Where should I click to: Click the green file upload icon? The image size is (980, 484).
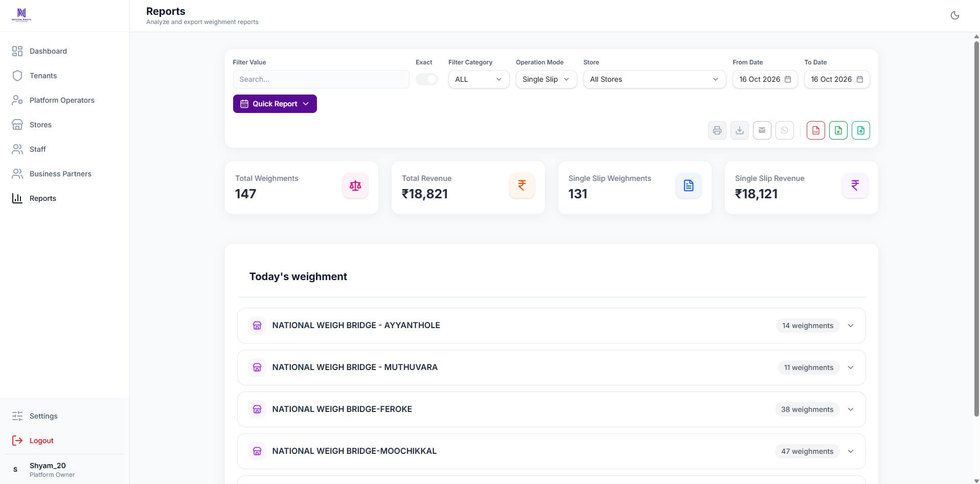coord(861,130)
